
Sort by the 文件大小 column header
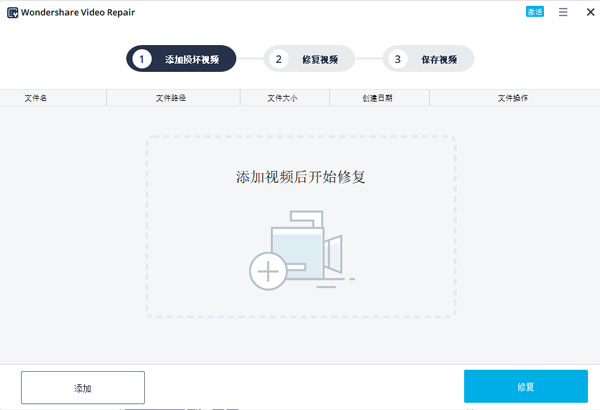283,98
